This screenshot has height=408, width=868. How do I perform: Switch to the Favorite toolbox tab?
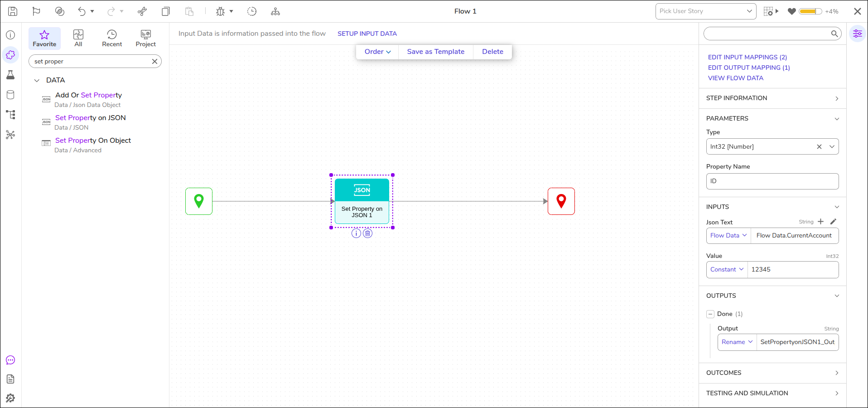click(44, 39)
